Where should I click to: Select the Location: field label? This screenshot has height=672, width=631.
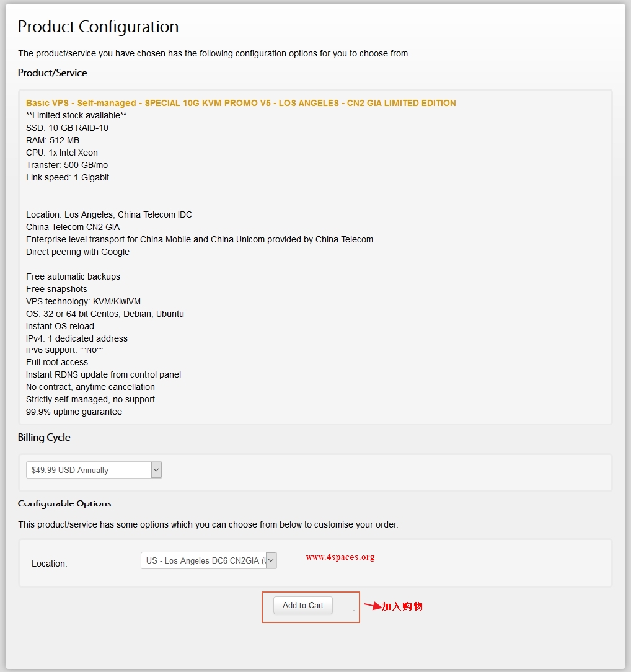coord(50,564)
